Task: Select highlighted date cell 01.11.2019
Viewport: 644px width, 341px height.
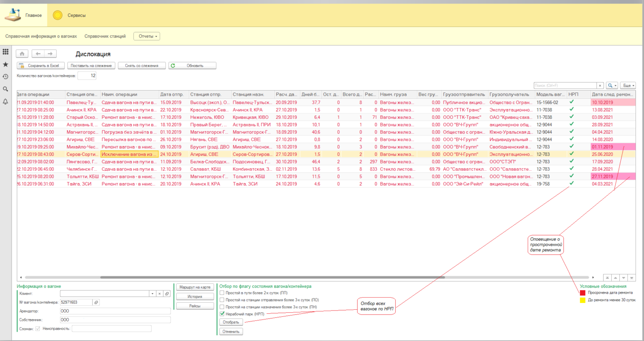Action: tap(613, 147)
